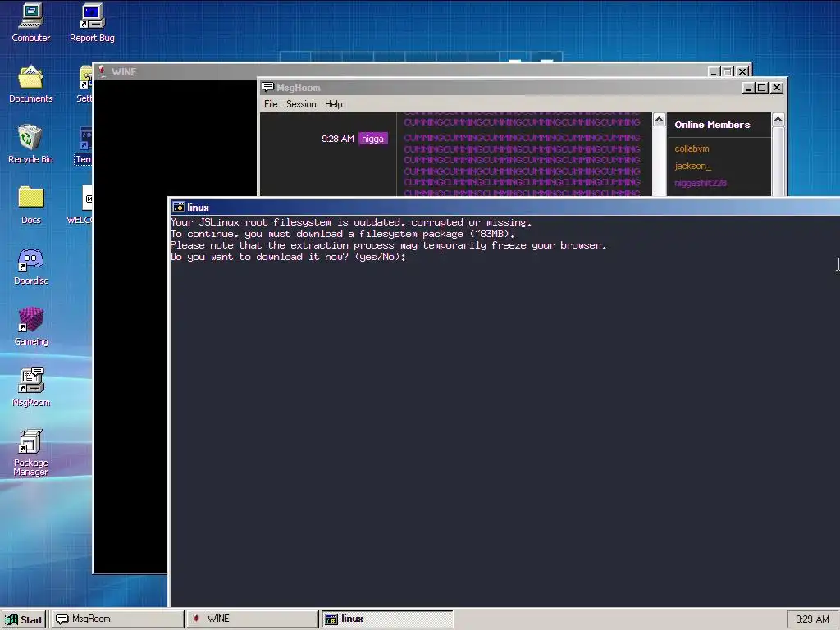The width and height of the screenshot is (840, 630).
Task: Click scroll up arrow of Online Members list
Action: tap(778, 120)
